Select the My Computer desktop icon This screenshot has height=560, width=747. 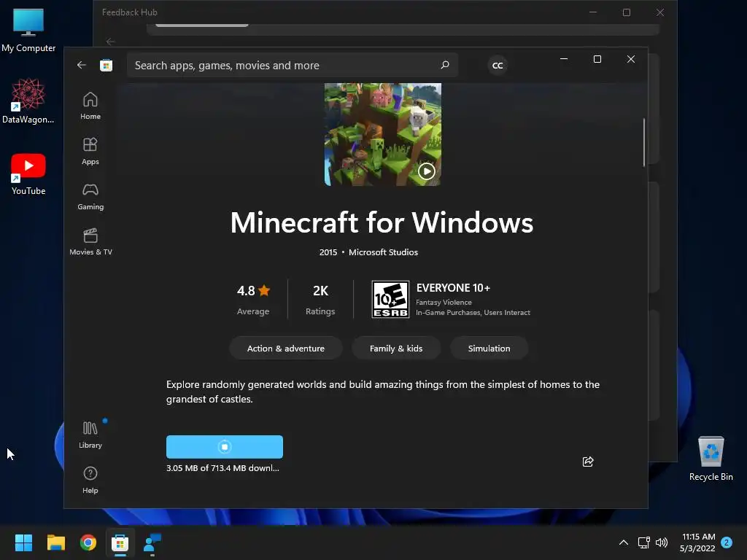28,30
